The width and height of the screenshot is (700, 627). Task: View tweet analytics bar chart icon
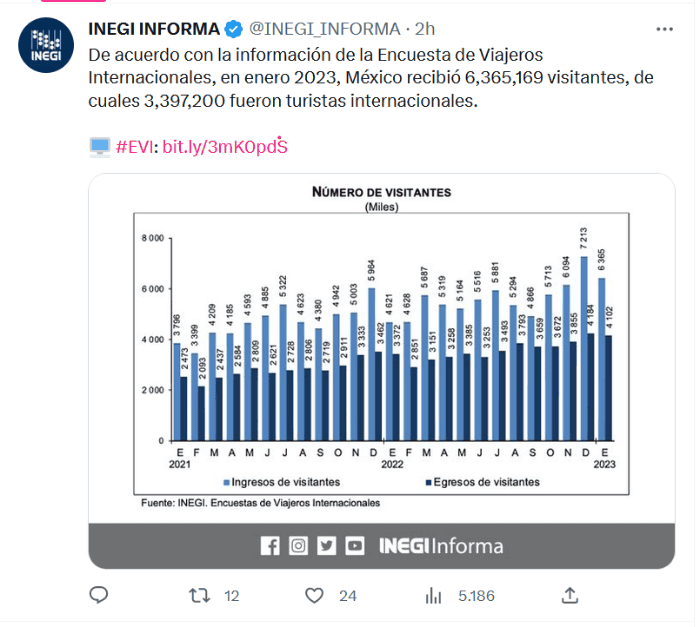click(433, 595)
